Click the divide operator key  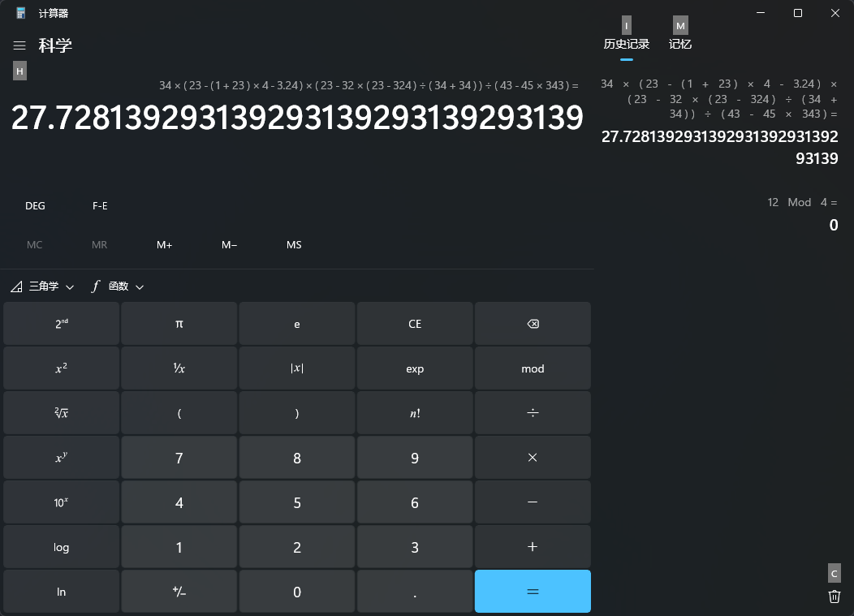point(533,413)
